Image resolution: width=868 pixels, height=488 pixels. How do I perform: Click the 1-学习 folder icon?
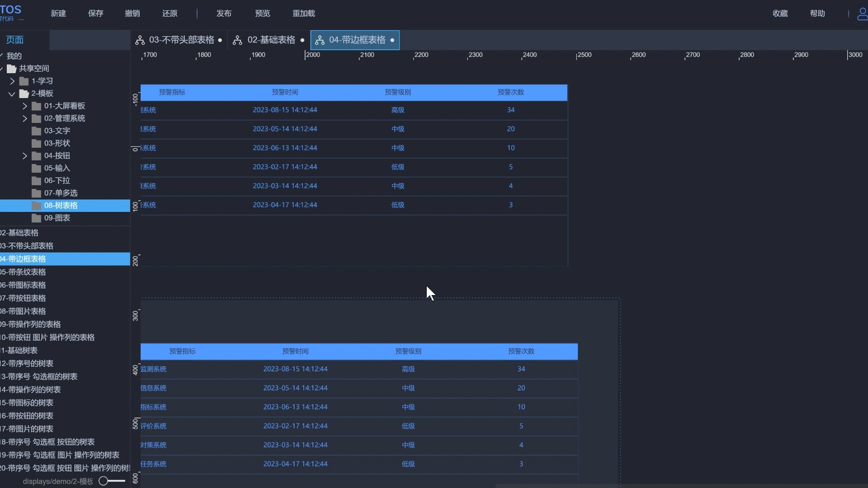24,81
